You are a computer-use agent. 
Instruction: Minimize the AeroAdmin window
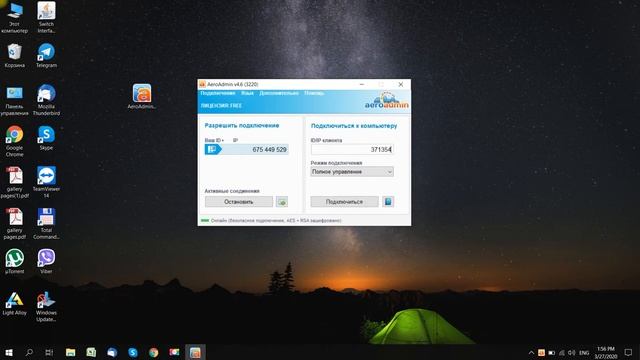362,84
